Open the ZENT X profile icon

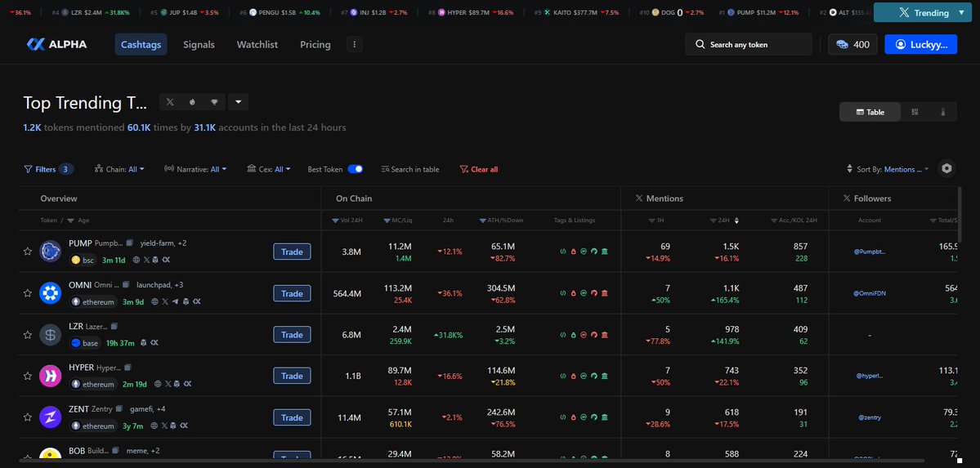(x=163, y=426)
